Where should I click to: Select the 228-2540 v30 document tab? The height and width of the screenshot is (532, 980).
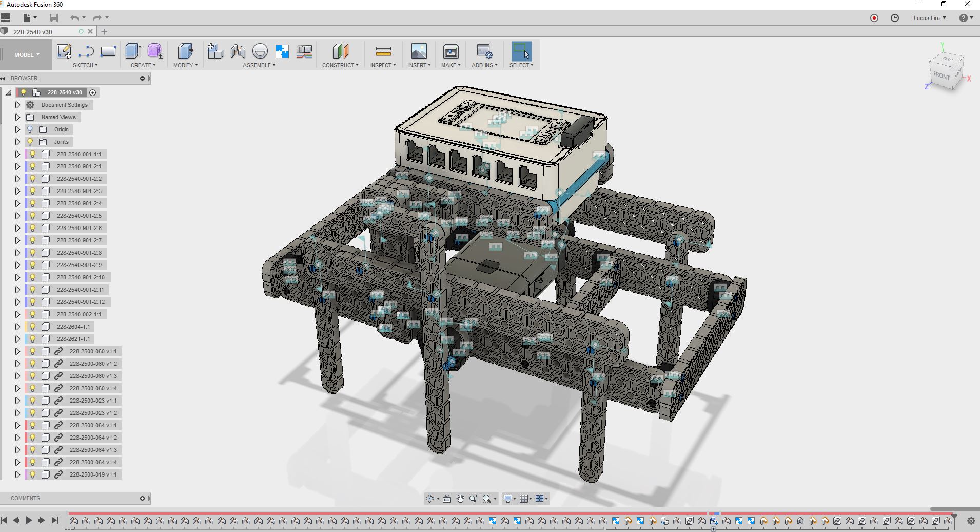(33, 31)
